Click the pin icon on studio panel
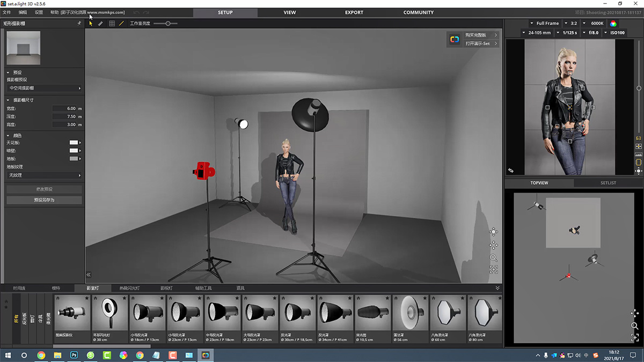 79,24
